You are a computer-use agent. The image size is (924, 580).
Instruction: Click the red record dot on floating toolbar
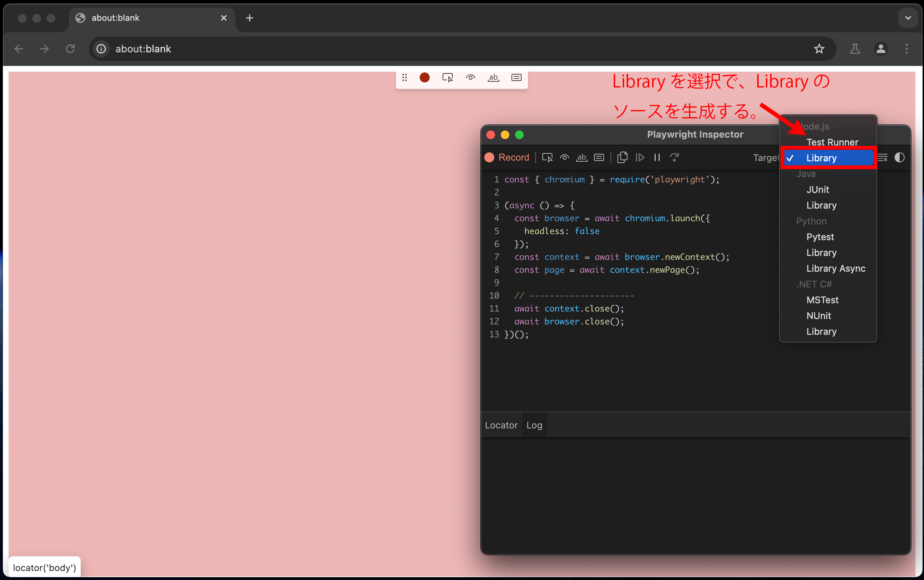tap(424, 77)
